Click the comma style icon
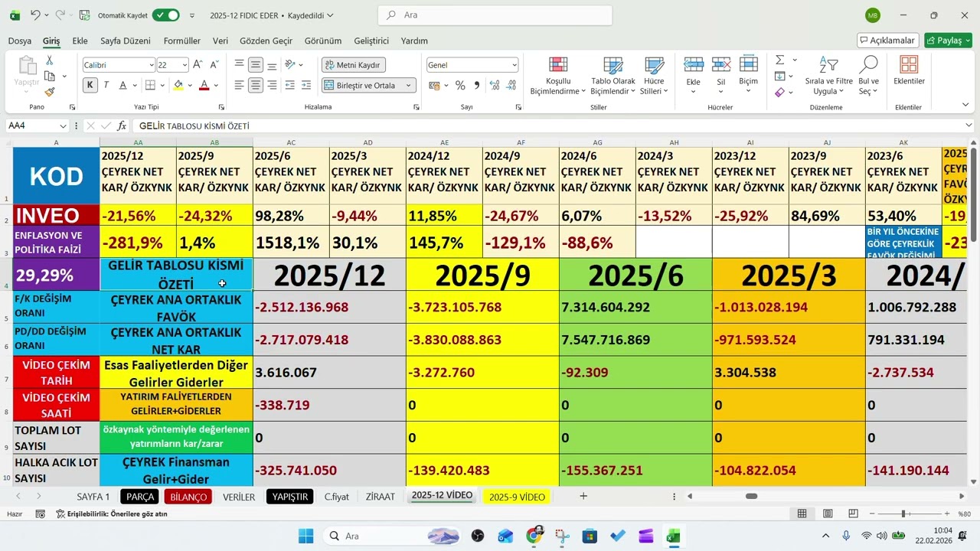The image size is (980, 551). point(476,85)
